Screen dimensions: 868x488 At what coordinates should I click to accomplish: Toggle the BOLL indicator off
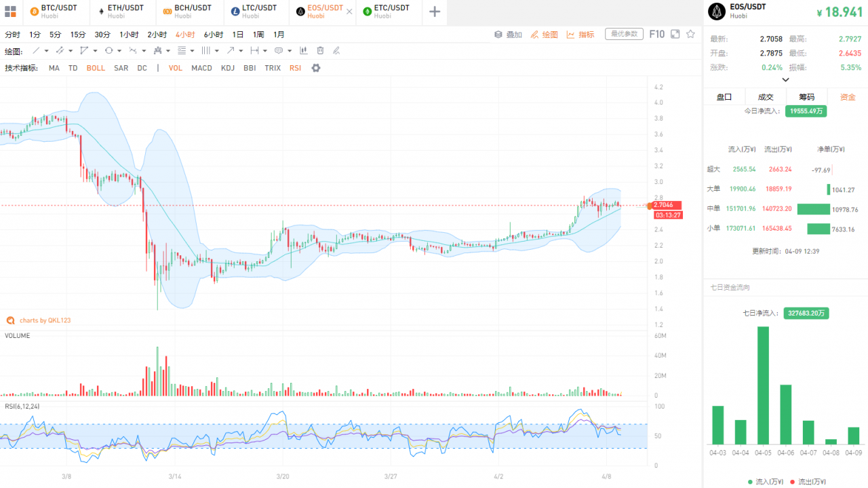(x=96, y=68)
